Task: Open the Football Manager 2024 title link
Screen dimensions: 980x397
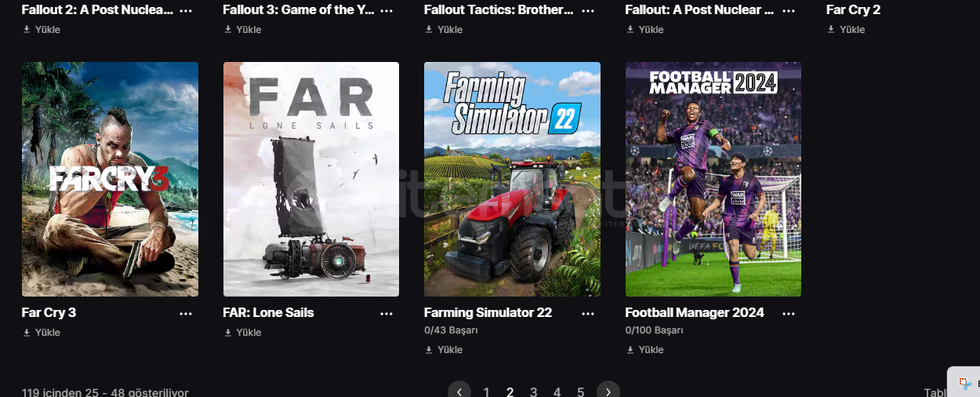Action: [695, 312]
